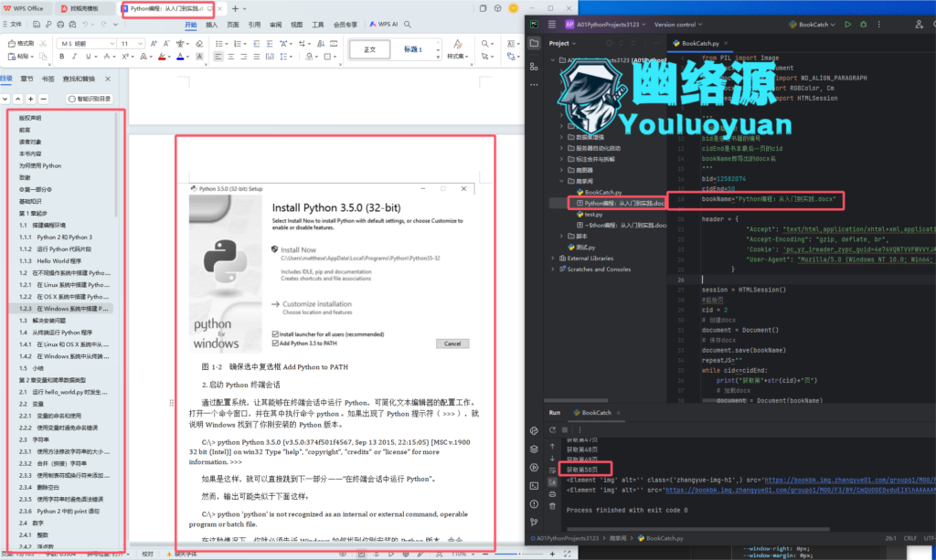Run BookCatch with the green play icon

pos(847,25)
